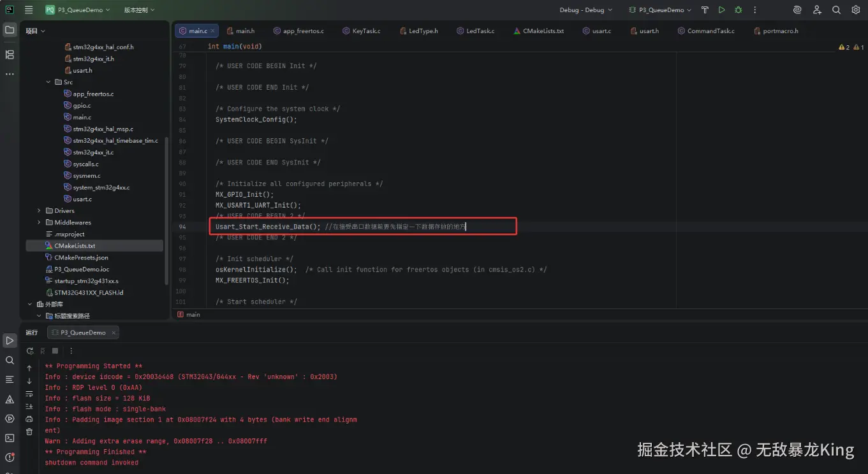Open the Terminal tool window icon
This screenshot has height=474, width=868.
(x=10, y=438)
